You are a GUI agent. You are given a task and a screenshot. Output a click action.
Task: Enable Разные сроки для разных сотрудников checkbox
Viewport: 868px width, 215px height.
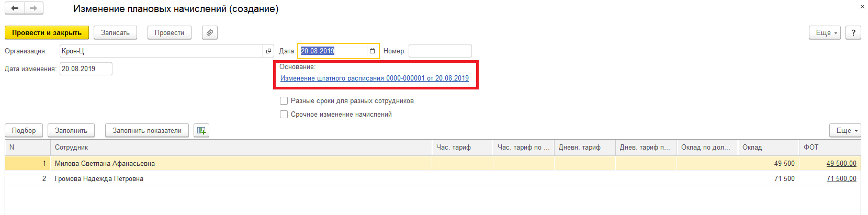(x=284, y=100)
